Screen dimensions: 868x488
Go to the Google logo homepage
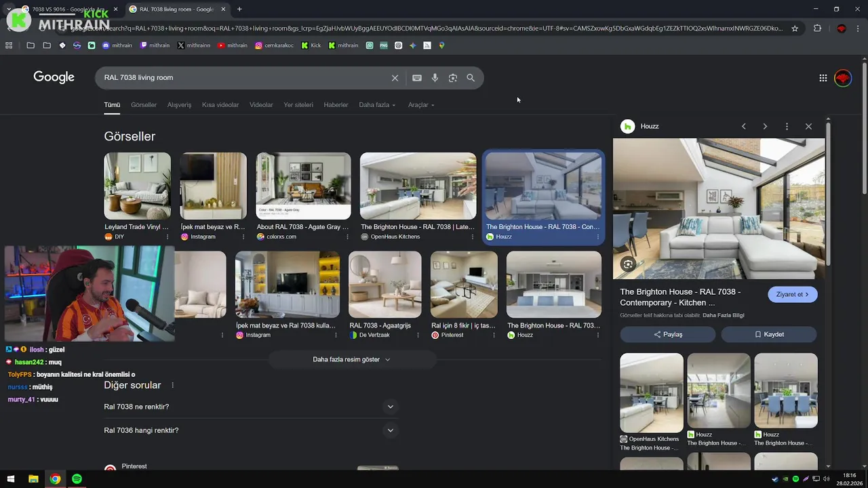(x=54, y=77)
